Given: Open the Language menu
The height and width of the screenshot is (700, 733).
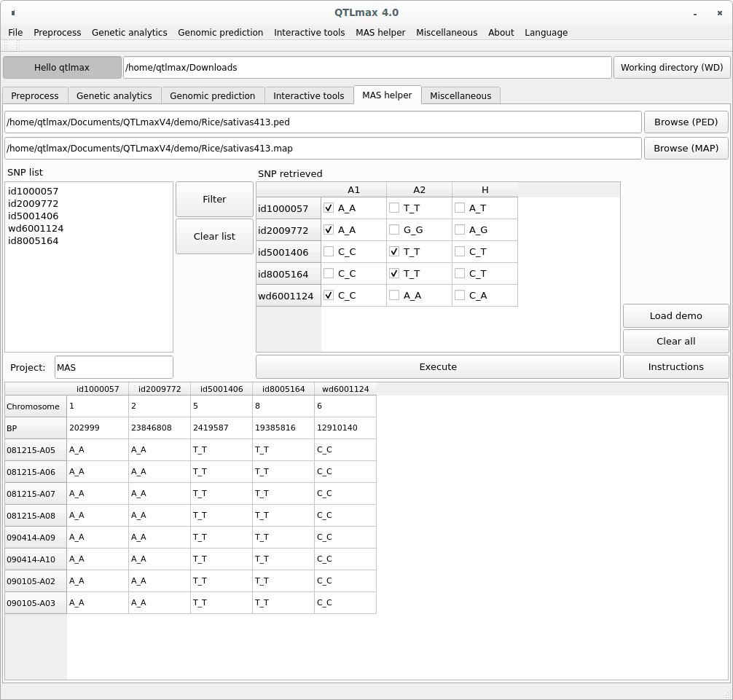Looking at the screenshot, I should point(546,32).
